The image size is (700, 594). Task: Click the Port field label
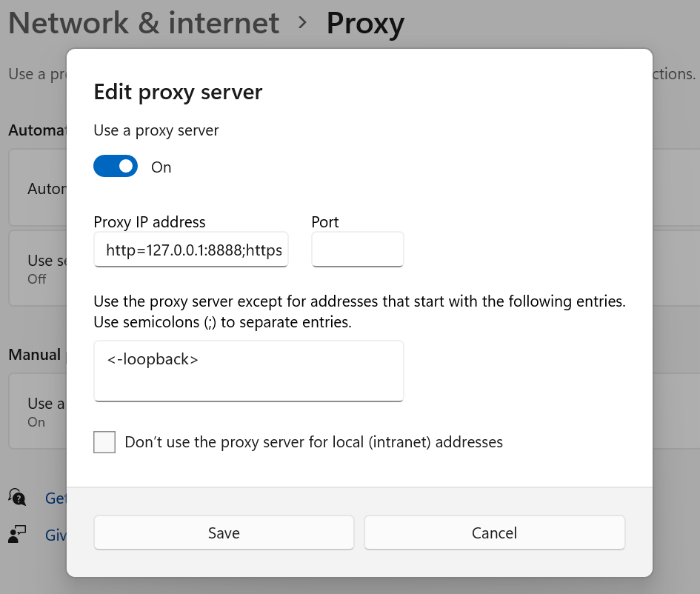click(x=324, y=221)
